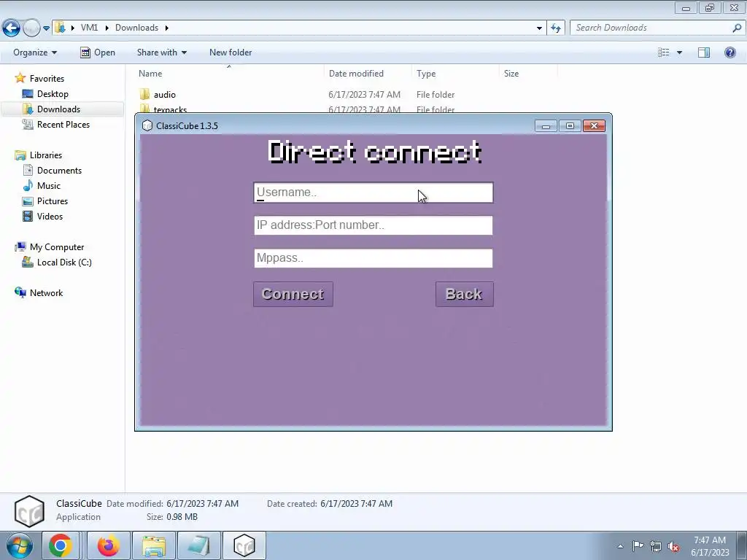This screenshot has height=560, width=747.
Task: Click the network tray icon
Action: (x=656, y=546)
